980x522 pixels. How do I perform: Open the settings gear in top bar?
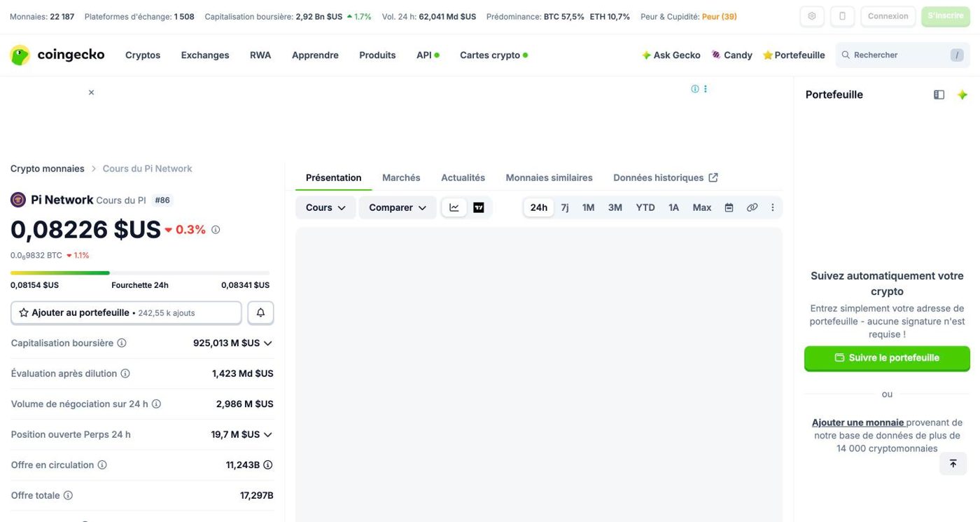[x=811, y=16]
